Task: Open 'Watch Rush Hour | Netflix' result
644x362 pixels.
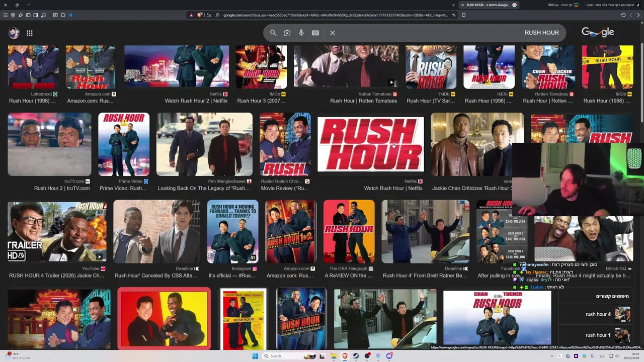Action: [x=393, y=188]
